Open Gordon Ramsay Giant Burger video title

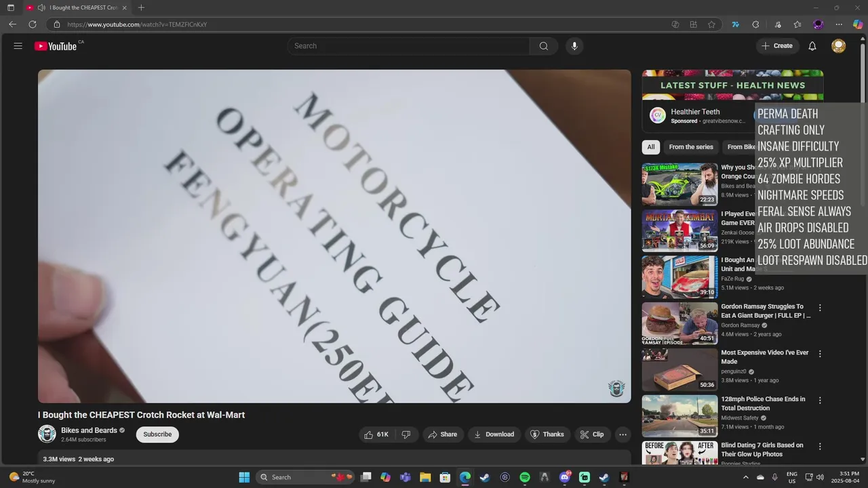click(x=766, y=311)
